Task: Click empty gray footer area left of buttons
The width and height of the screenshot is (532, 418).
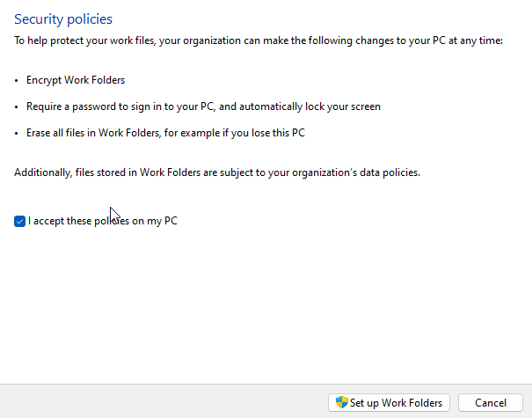Action: click(x=158, y=401)
